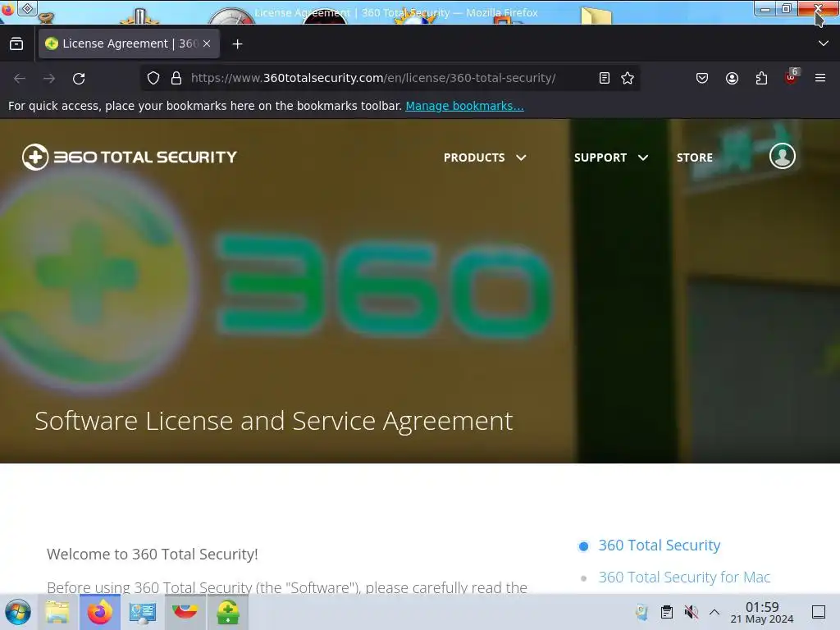
Task: Open the clipboard tray icon
Action: point(666,612)
